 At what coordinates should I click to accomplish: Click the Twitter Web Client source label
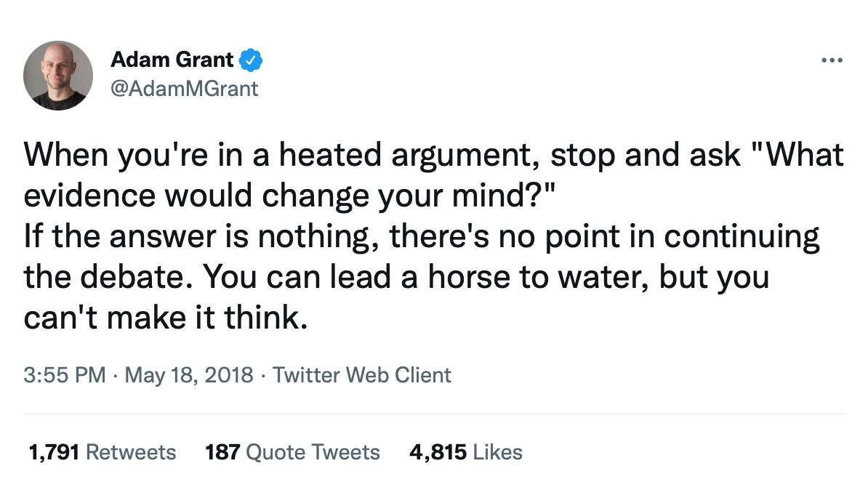[362, 375]
